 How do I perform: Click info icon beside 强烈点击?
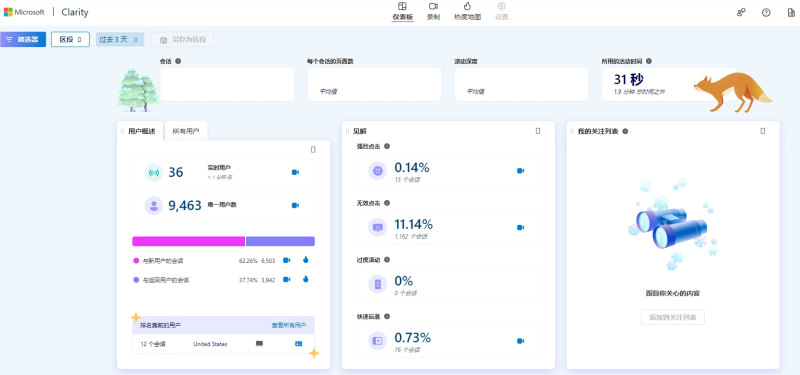pos(387,146)
